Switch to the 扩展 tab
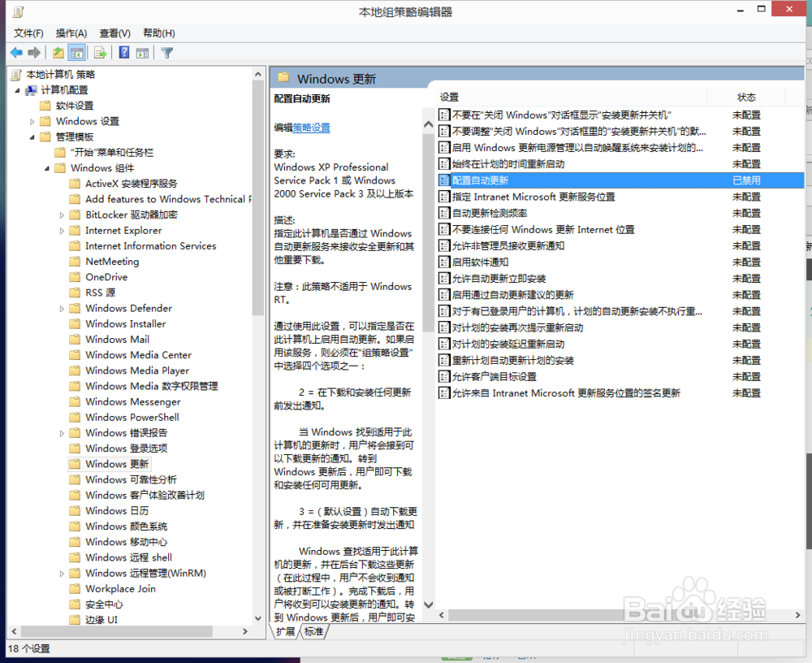 285,631
